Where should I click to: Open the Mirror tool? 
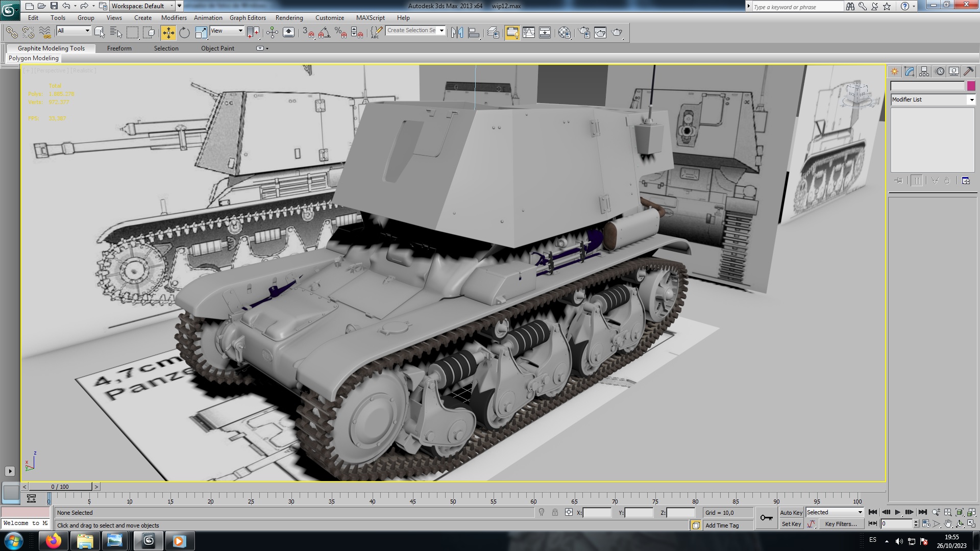(457, 33)
